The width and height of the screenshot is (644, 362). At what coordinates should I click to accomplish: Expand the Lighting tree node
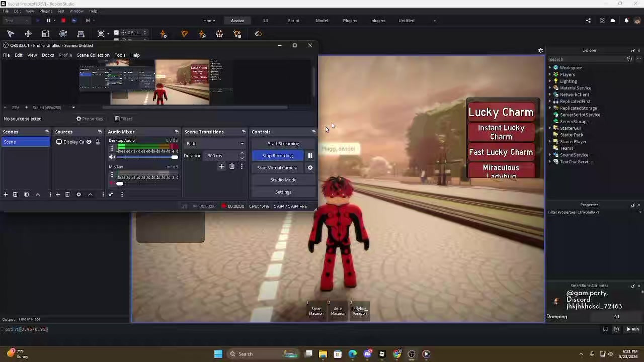[x=550, y=81]
